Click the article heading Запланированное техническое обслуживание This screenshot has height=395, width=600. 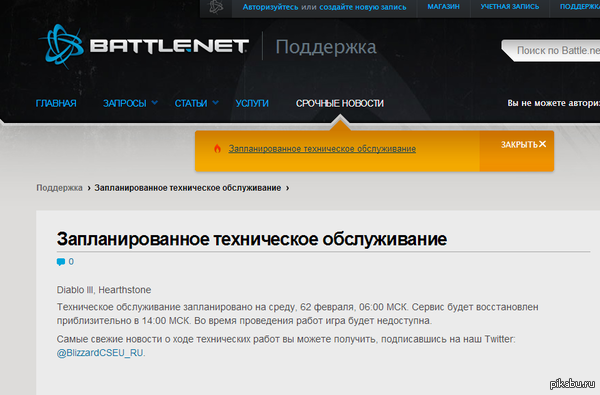coord(252,239)
